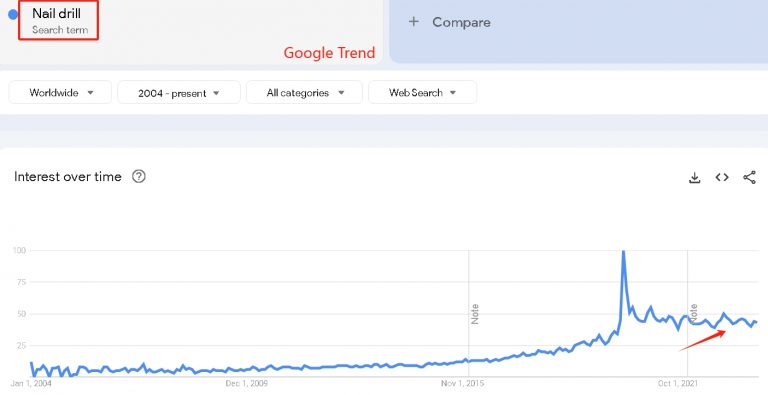Click the peak point at value 100
Image resolution: width=768 pixels, height=395 pixels.
click(623, 251)
